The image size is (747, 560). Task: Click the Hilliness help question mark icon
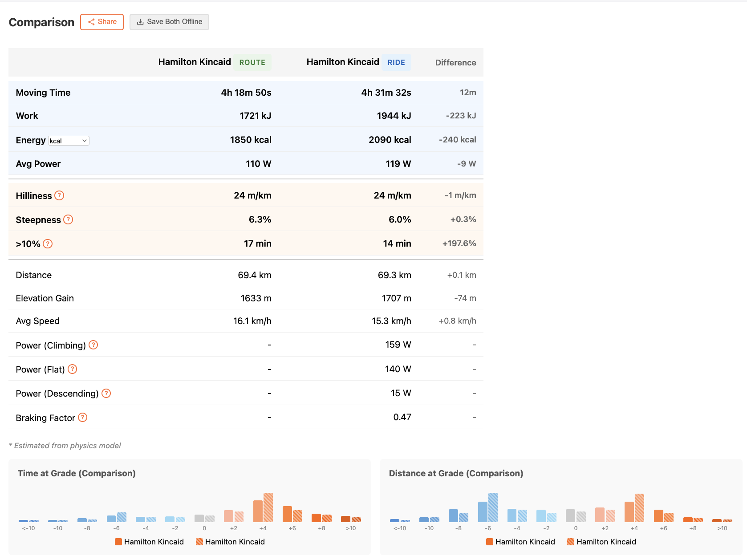pos(59,195)
